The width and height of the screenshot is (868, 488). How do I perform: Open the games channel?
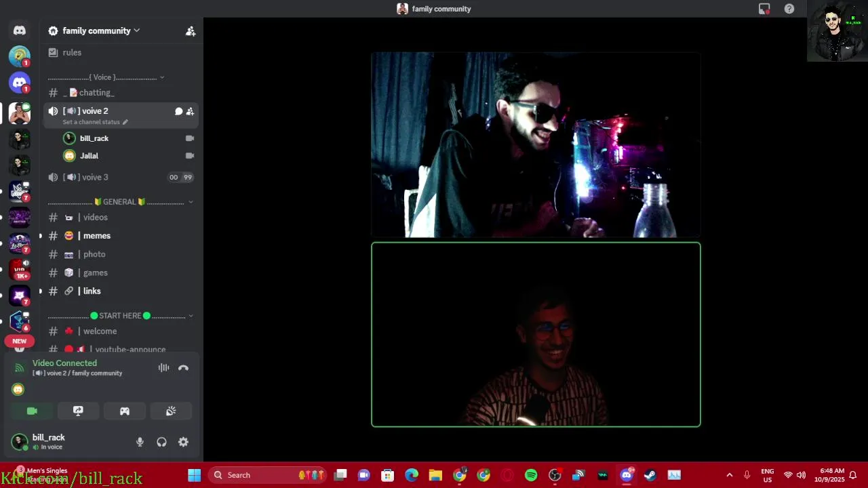[95, 272]
